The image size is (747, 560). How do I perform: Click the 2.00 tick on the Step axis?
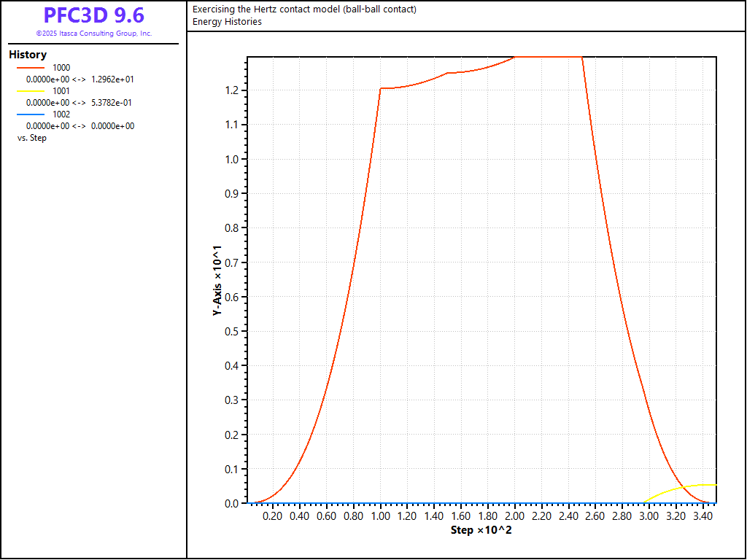(x=514, y=516)
